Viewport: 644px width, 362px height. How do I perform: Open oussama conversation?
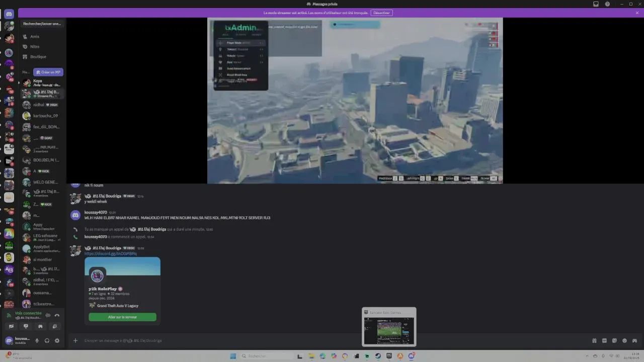pos(42,293)
